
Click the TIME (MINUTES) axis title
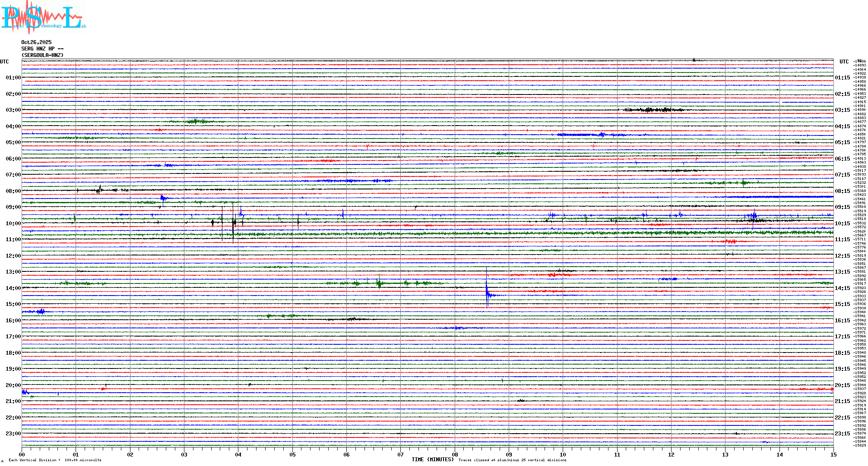(432, 460)
